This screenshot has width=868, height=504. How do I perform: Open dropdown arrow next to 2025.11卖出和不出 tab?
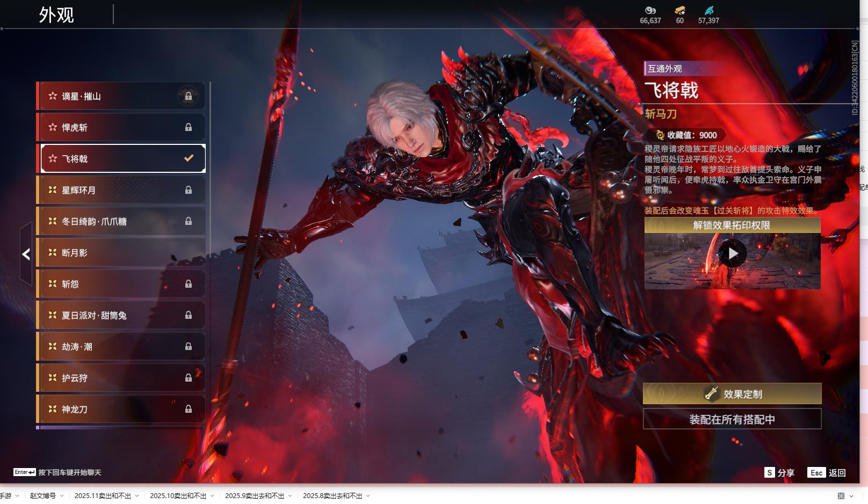[x=137, y=496]
